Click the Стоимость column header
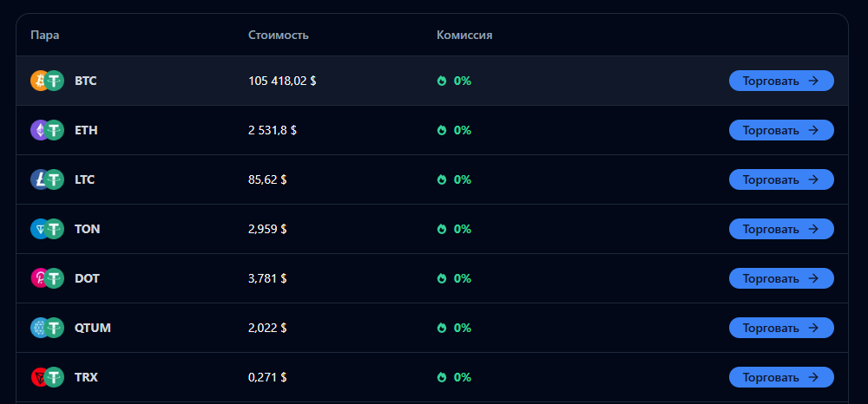Image resolution: width=868 pixels, height=404 pixels. pos(279,36)
